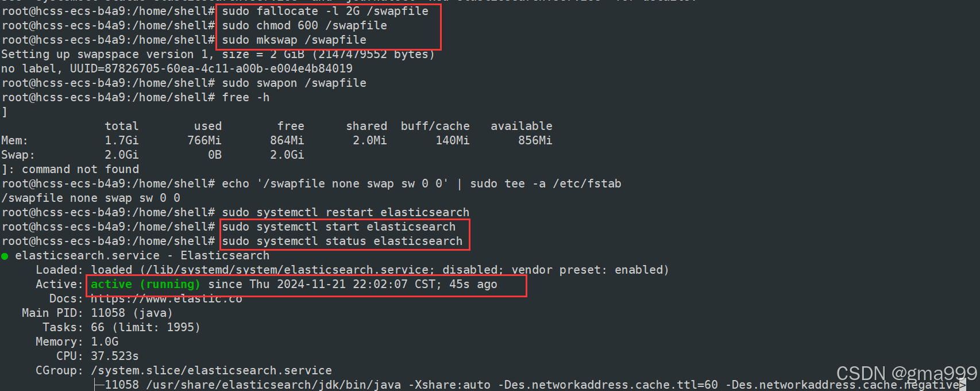Click the 'available' column header
The height and width of the screenshot is (391, 980).
[x=522, y=126]
